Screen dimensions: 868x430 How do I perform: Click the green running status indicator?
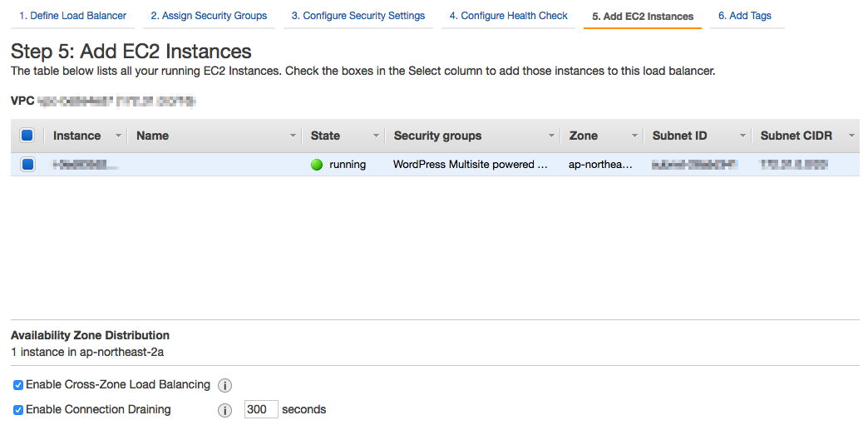pos(317,165)
